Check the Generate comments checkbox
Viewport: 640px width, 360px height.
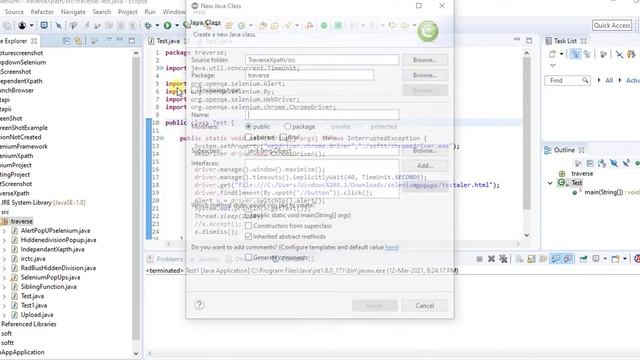click(248, 258)
